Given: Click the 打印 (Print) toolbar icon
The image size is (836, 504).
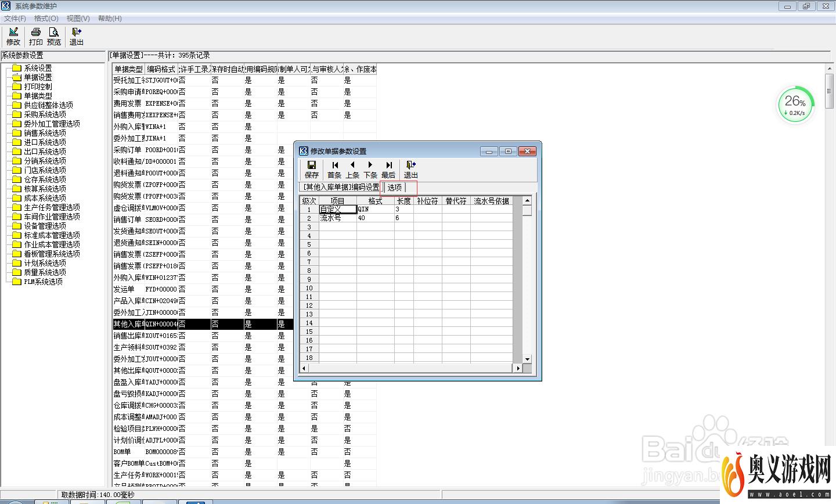Looking at the screenshot, I should pyautogui.click(x=36, y=36).
